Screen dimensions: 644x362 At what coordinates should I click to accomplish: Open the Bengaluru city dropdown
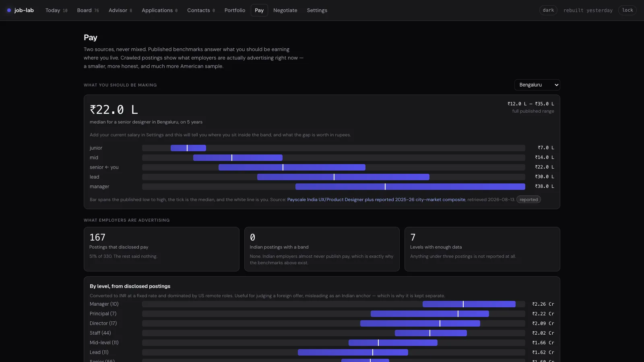pyautogui.click(x=537, y=85)
